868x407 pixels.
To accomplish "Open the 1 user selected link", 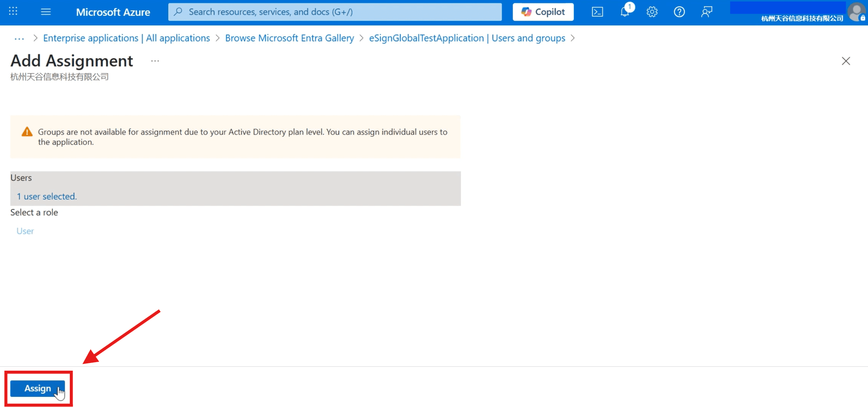I will pos(47,196).
